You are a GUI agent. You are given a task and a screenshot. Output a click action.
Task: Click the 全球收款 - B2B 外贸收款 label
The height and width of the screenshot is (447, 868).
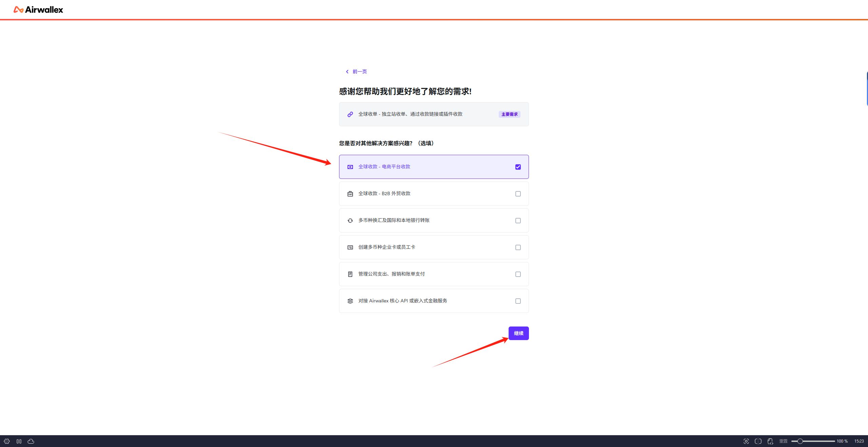coord(384,193)
